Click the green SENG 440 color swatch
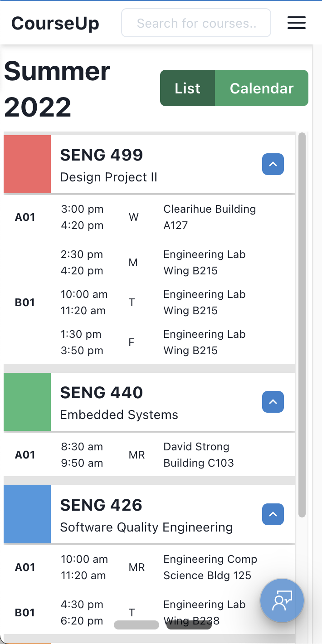322x644 pixels. (27, 402)
